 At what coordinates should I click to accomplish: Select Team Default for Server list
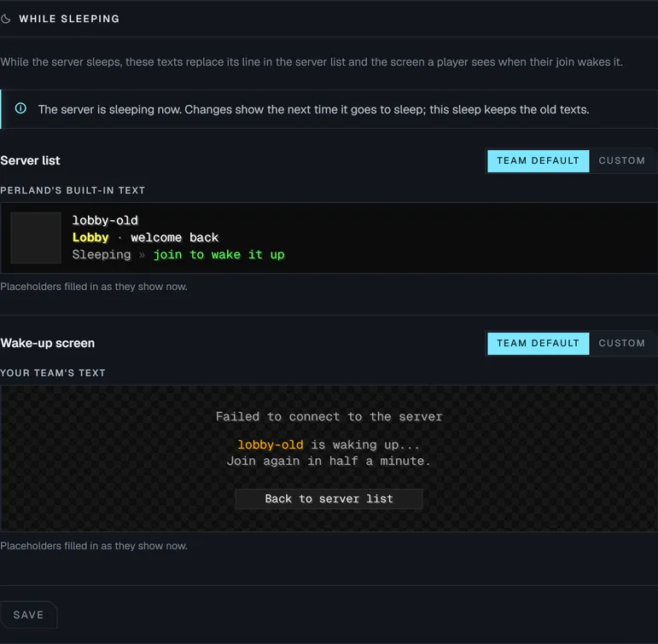(x=538, y=161)
